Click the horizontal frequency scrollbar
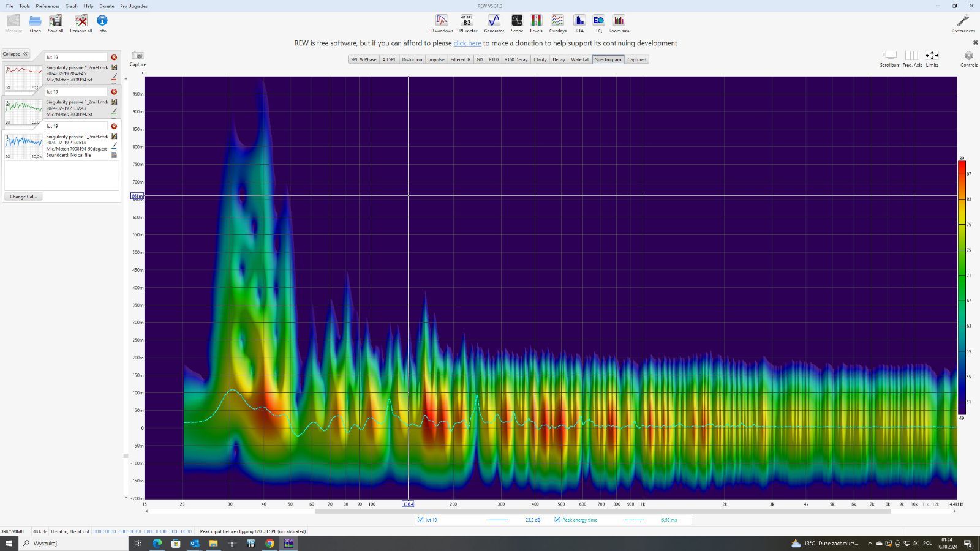The height and width of the screenshot is (551, 980). (x=603, y=511)
